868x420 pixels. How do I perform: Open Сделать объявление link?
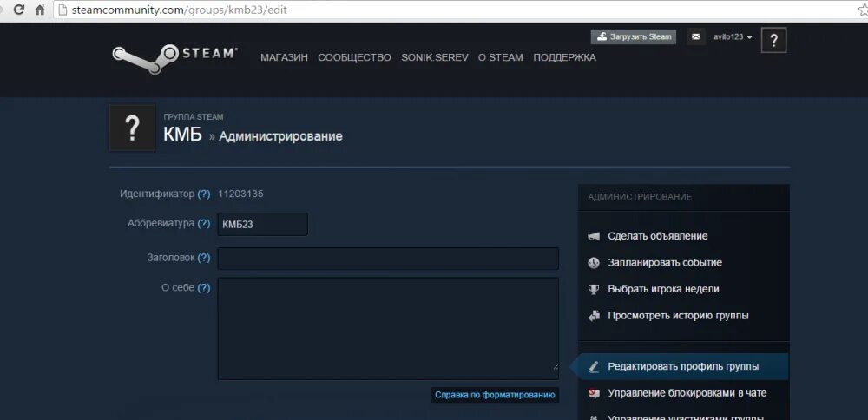coord(658,236)
